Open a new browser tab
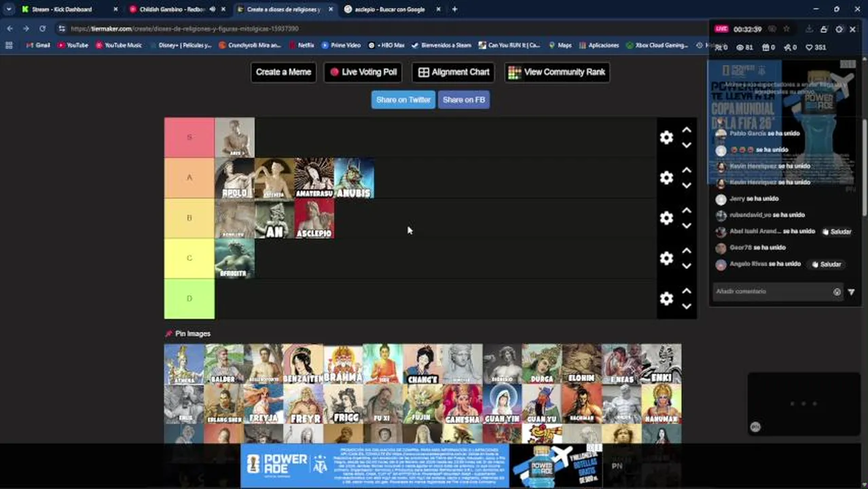 coord(454,10)
